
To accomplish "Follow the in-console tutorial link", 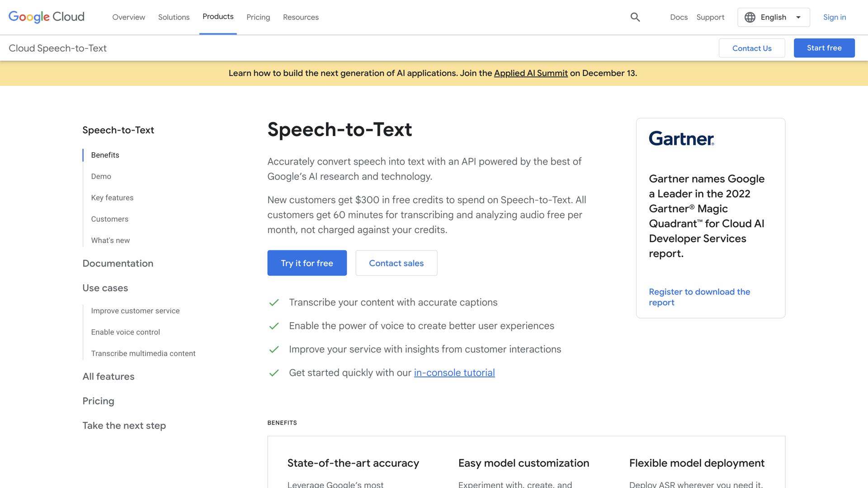I will tap(454, 372).
